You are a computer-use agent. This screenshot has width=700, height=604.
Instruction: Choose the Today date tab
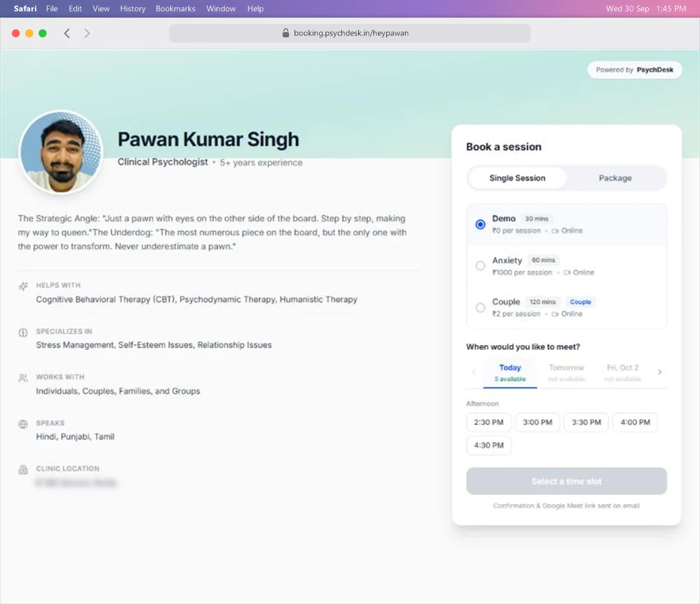[510, 373]
